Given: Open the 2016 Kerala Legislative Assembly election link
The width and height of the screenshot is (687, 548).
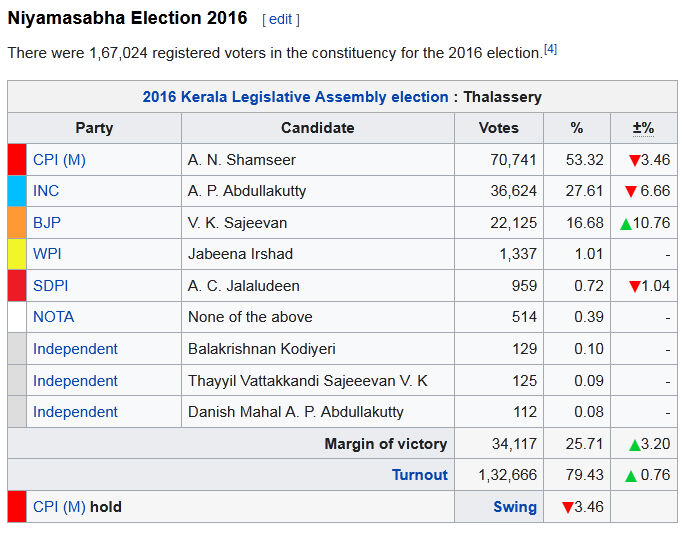Looking at the screenshot, I should point(295,97).
